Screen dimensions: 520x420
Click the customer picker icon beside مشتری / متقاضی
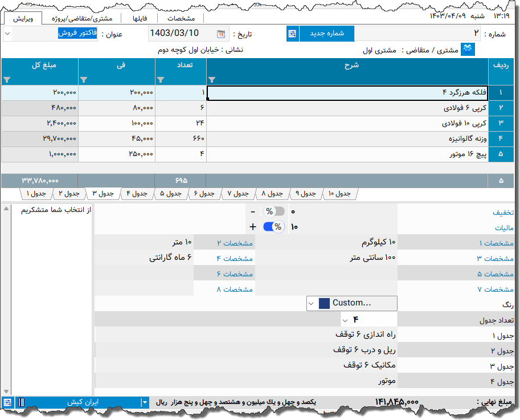tap(467, 50)
